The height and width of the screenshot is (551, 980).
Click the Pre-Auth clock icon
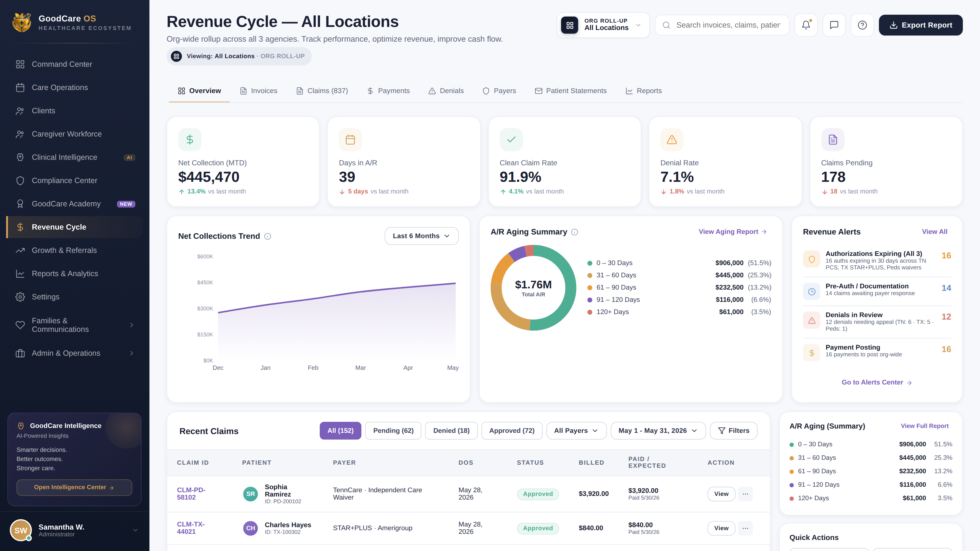812,291
